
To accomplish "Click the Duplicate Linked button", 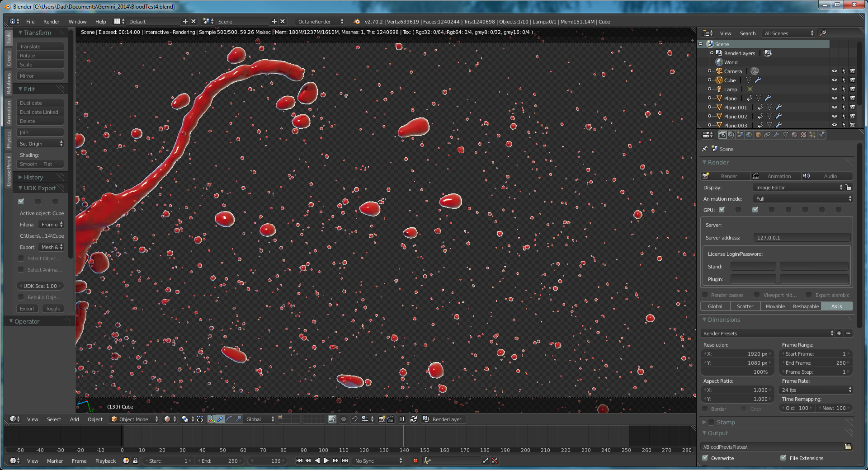I will click(40, 112).
